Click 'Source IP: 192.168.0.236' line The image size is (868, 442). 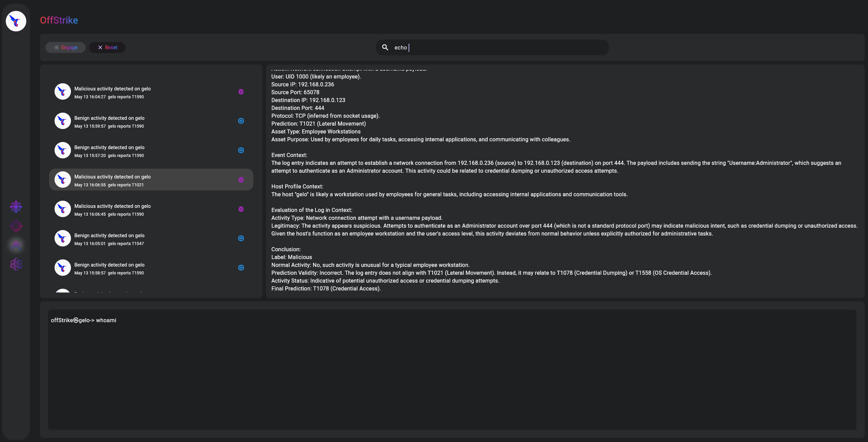pyautogui.click(x=303, y=84)
